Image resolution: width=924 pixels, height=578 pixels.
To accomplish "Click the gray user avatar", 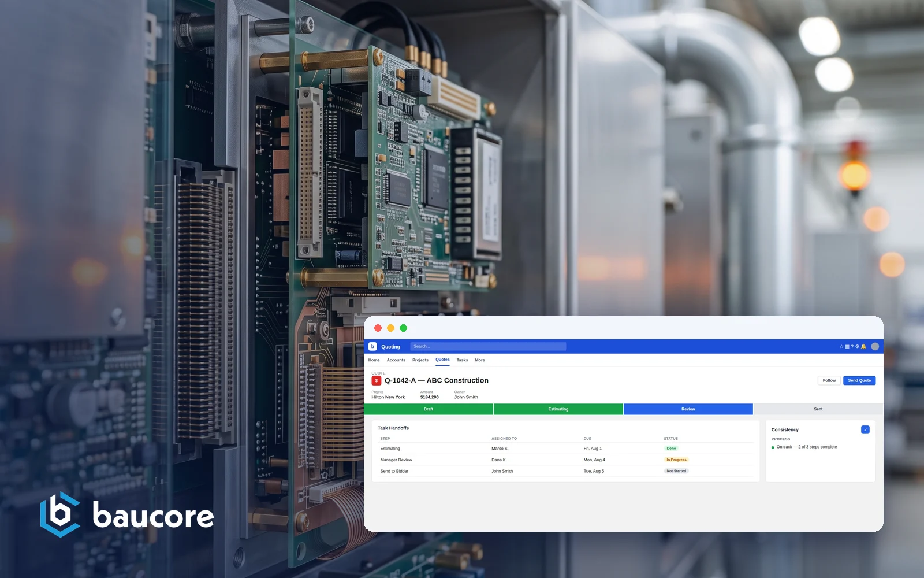I will [875, 346].
